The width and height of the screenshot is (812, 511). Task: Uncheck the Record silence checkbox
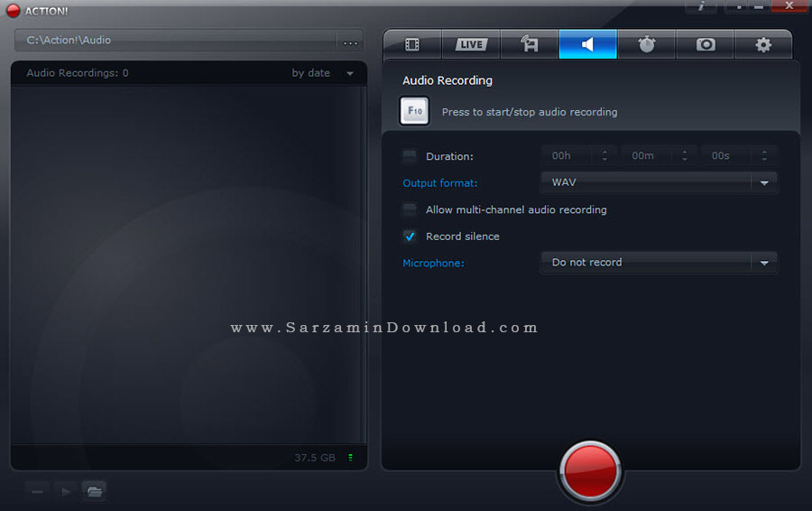pyautogui.click(x=410, y=237)
